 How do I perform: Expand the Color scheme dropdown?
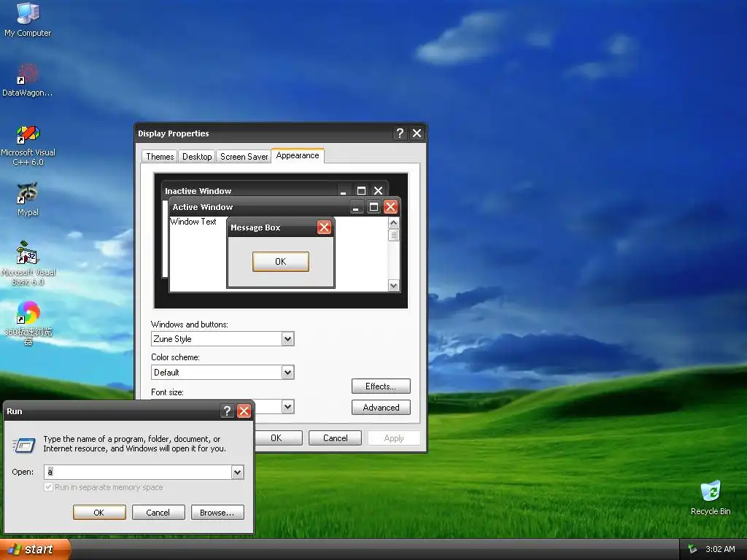pyautogui.click(x=287, y=373)
